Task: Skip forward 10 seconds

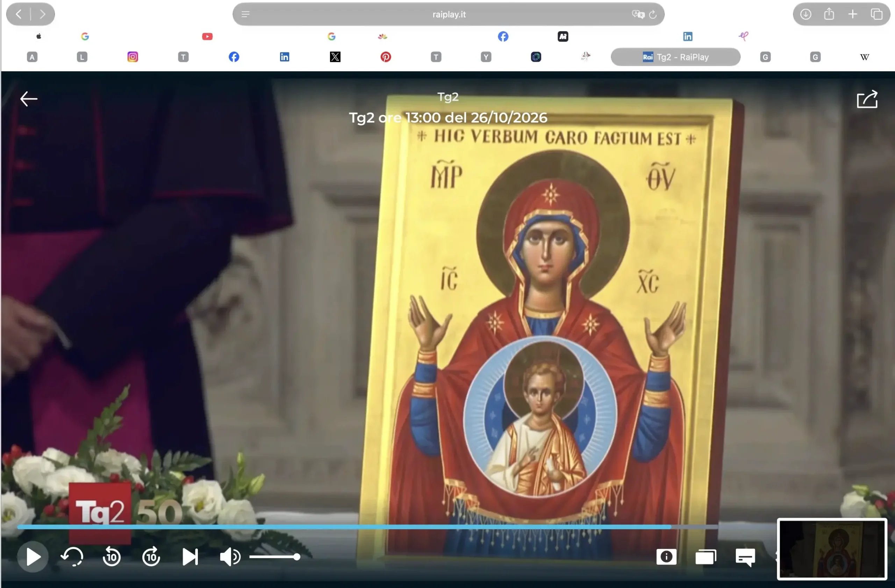Action: [x=151, y=557]
